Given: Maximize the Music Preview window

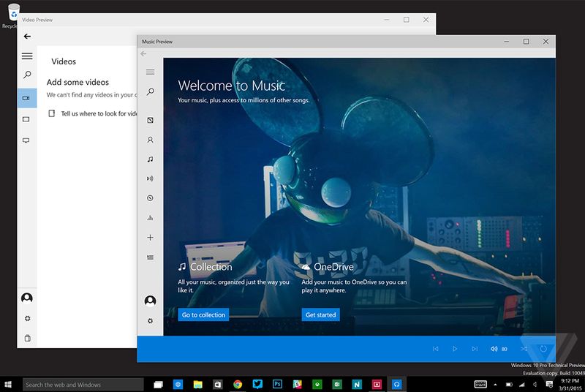Looking at the screenshot, I should click(x=526, y=42).
